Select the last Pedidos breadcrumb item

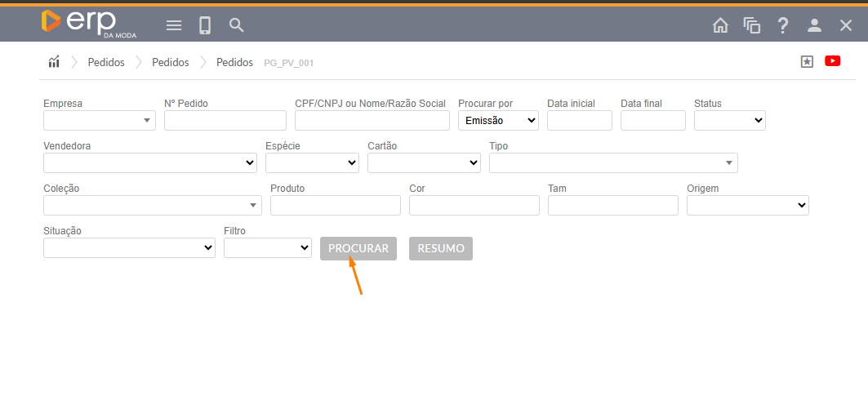click(234, 62)
